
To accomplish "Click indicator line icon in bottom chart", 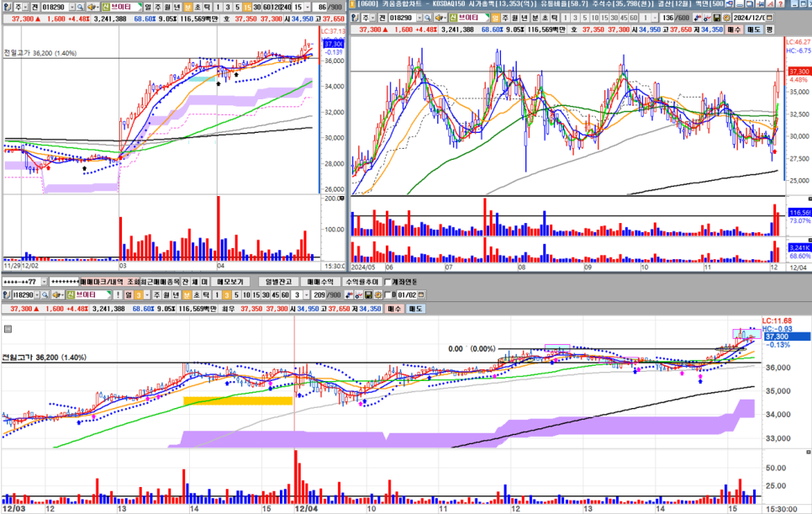I will [358, 294].
